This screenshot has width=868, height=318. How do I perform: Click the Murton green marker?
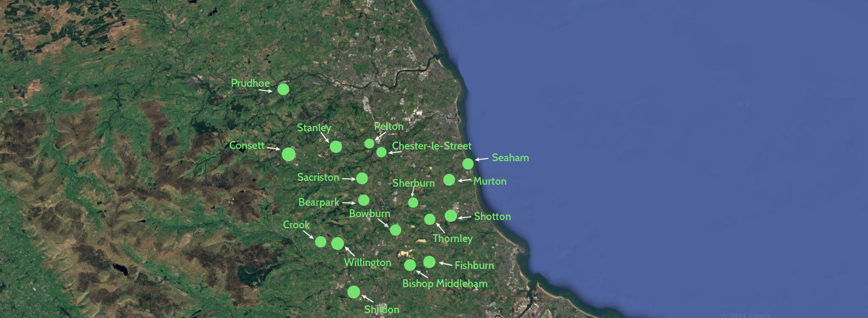pos(449,180)
